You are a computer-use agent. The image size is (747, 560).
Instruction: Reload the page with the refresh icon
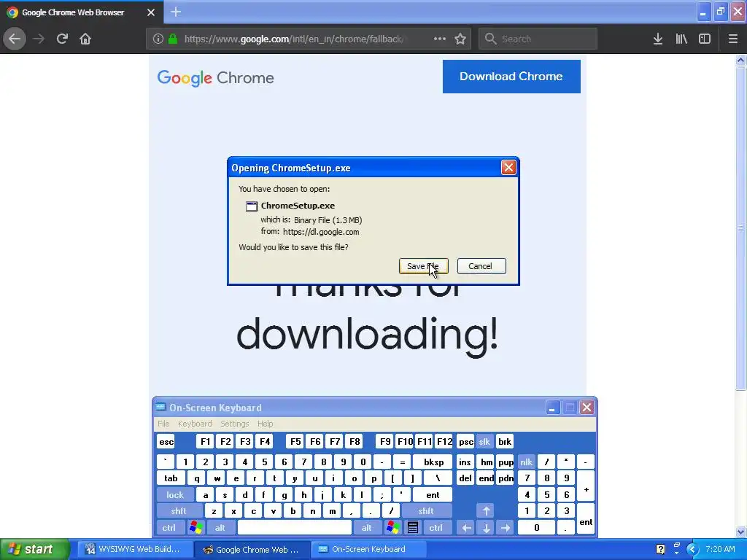click(63, 39)
